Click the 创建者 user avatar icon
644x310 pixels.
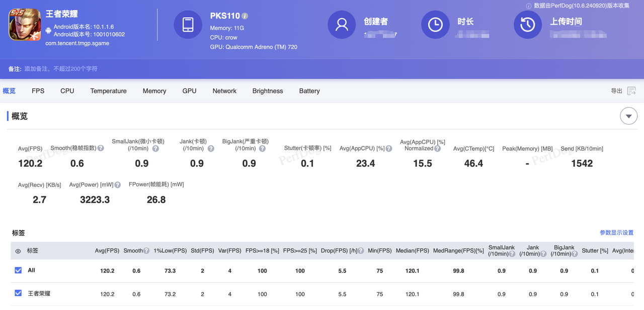pos(342,24)
